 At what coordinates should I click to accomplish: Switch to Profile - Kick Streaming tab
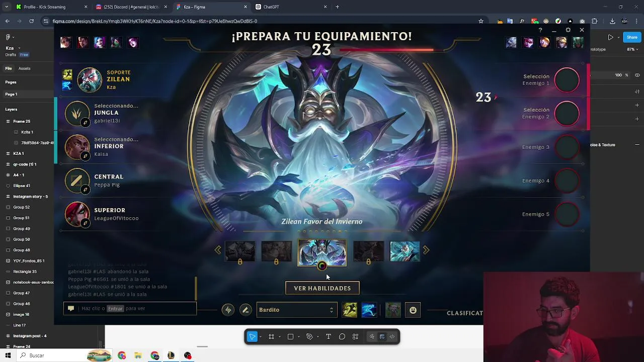tap(51, 7)
